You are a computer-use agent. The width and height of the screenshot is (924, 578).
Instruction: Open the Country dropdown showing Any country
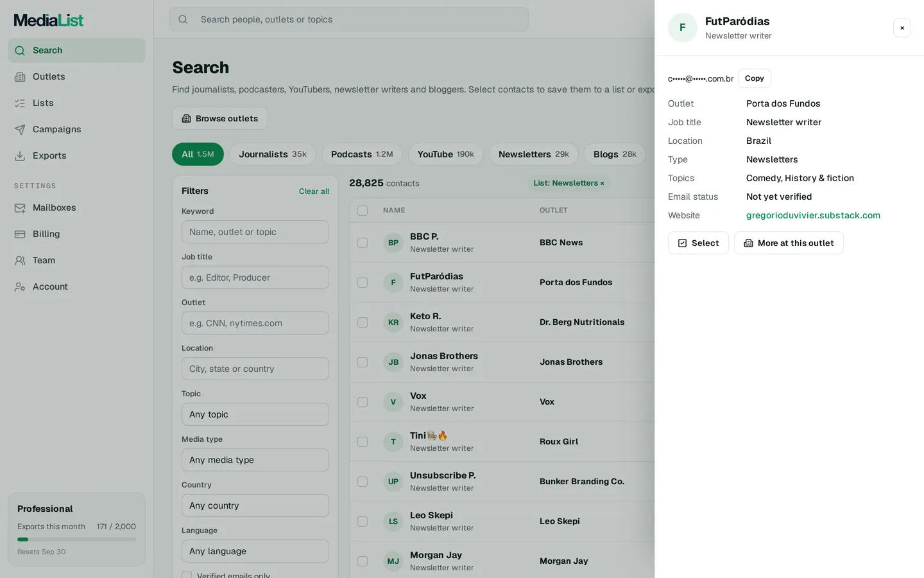tap(255, 505)
